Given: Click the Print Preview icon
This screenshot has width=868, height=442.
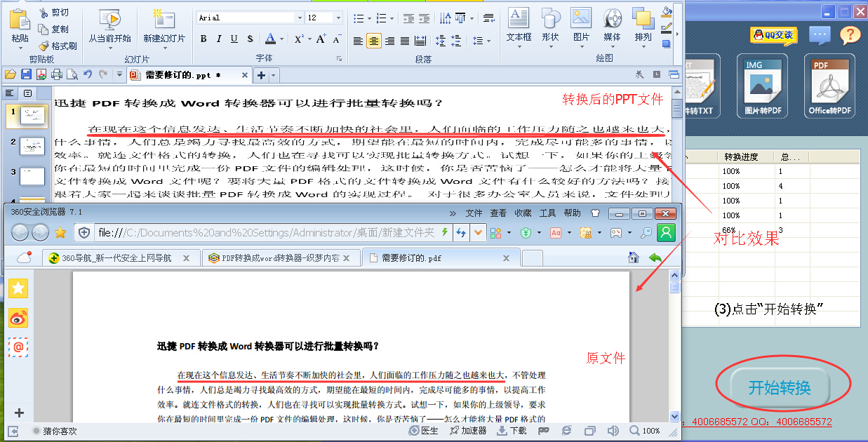Looking at the screenshot, I should (x=72, y=74).
